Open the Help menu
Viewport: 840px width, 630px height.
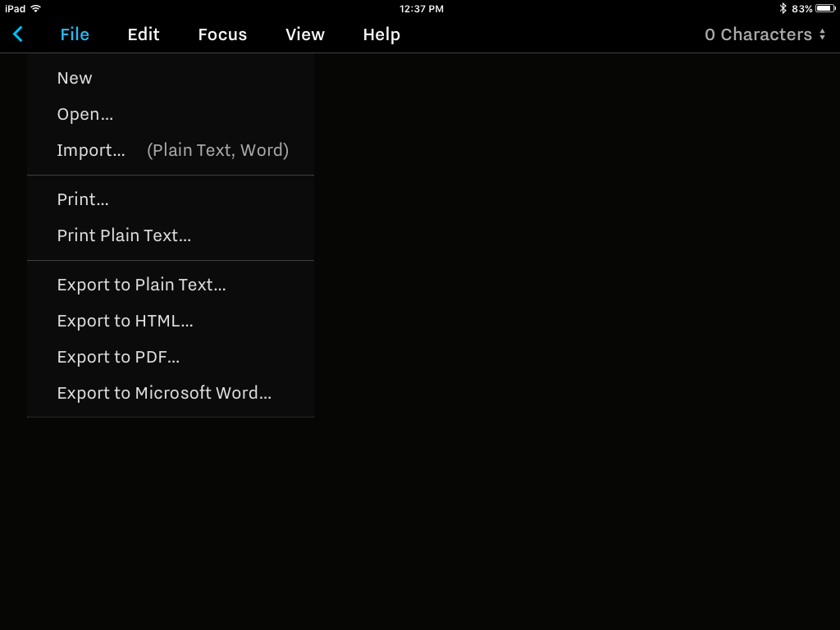point(381,34)
